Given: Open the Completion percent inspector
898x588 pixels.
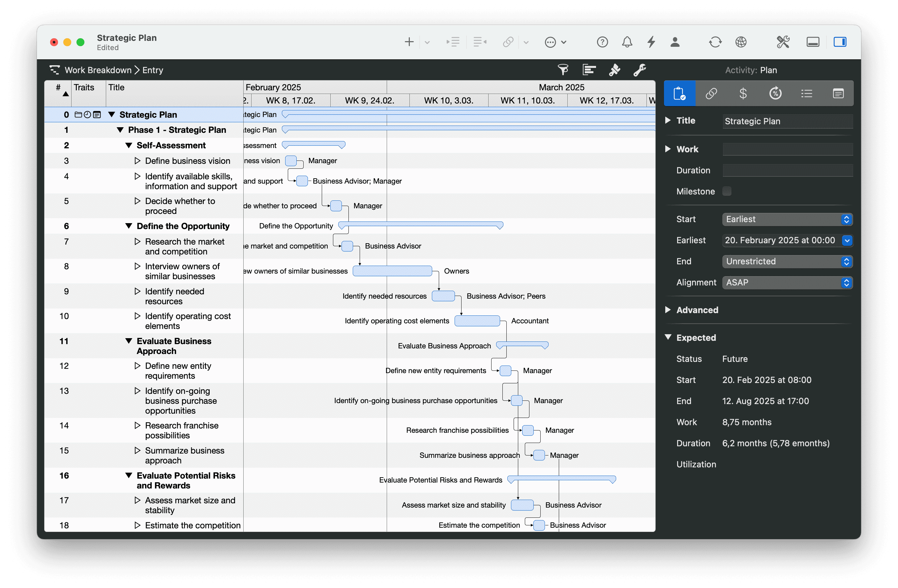Looking at the screenshot, I should coord(775,93).
